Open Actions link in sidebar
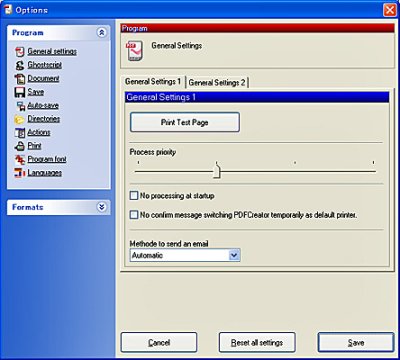Image resolution: width=400 pixels, height=360 pixels. (x=39, y=133)
